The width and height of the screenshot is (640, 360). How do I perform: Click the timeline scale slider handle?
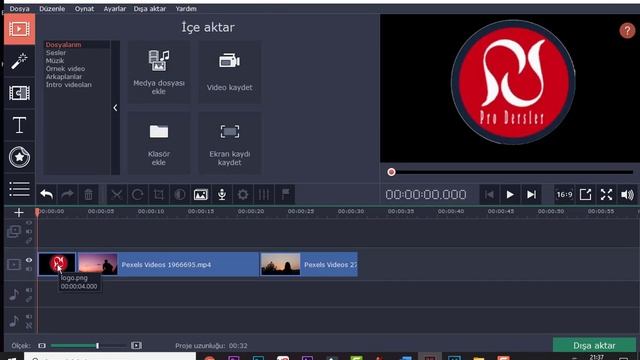pyautogui.click(x=97, y=346)
